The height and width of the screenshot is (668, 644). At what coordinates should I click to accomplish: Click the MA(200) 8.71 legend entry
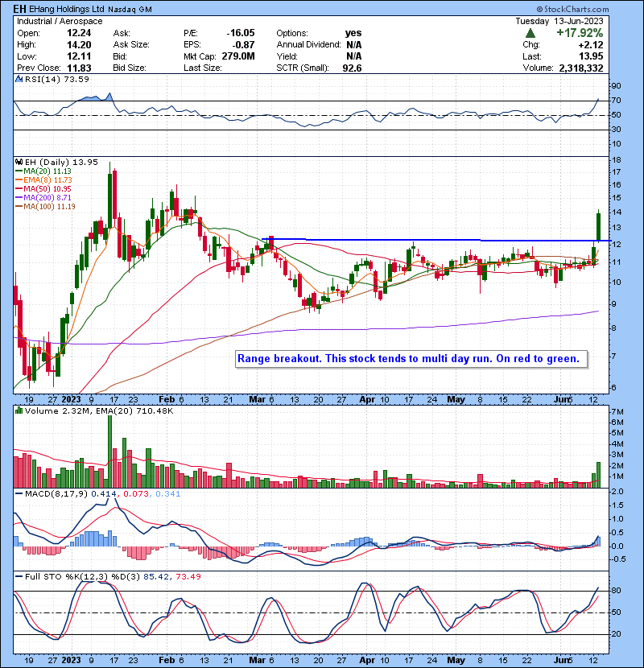click(x=47, y=198)
